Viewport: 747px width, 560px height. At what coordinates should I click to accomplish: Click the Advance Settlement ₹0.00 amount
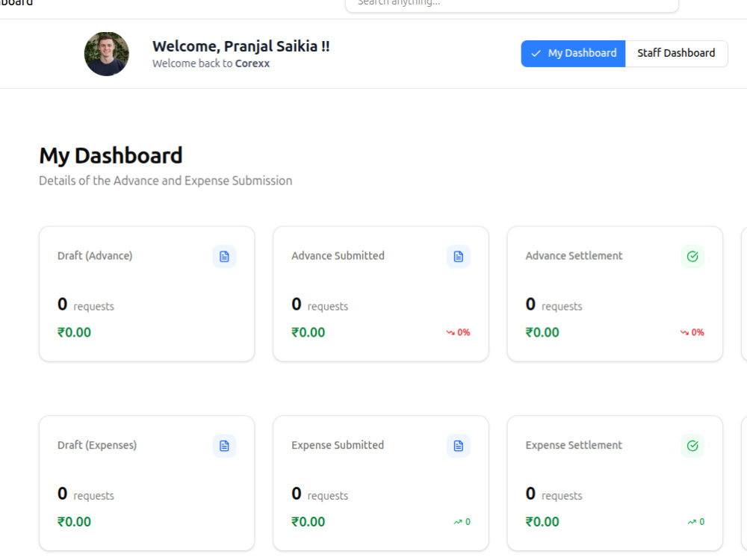click(542, 332)
